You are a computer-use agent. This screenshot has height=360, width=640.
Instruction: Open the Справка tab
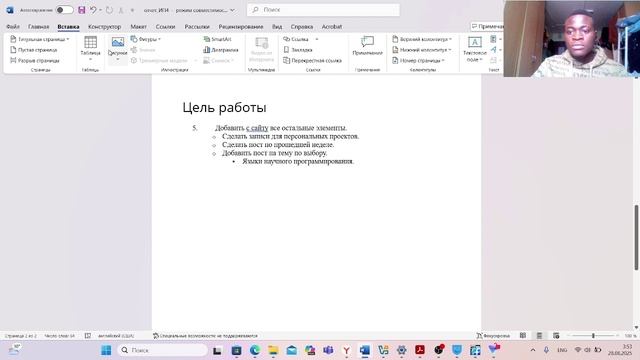pyautogui.click(x=302, y=27)
